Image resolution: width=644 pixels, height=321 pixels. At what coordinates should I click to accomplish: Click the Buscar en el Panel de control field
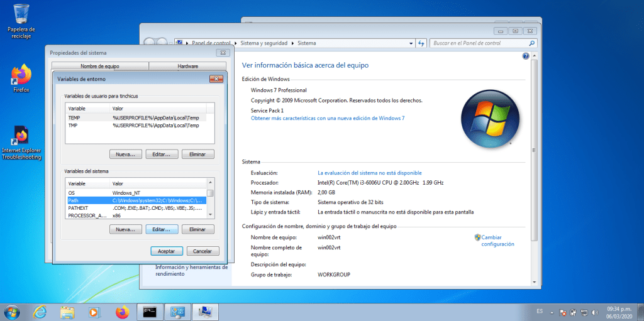[479, 43]
